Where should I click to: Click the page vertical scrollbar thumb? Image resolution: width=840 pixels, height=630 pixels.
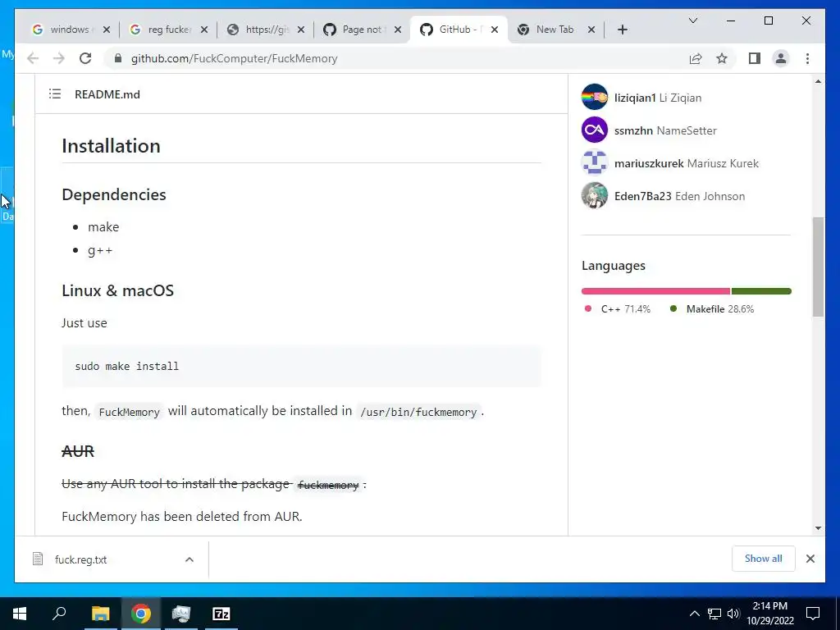pyautogui.click(x=818, y=267)
